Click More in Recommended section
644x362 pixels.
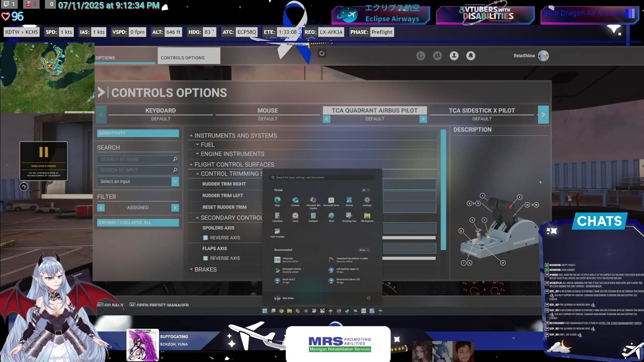364,250
